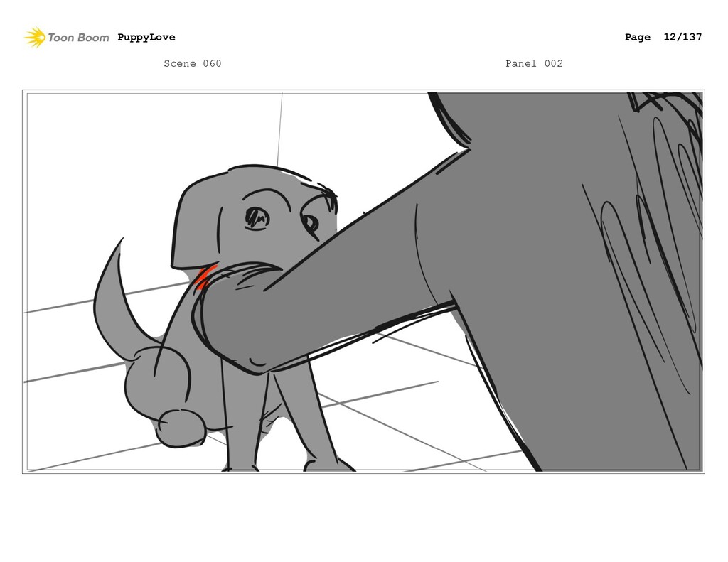Click the Toon Boom logo
This screenshot has height=562, width=728.
(x=67, y=37)
